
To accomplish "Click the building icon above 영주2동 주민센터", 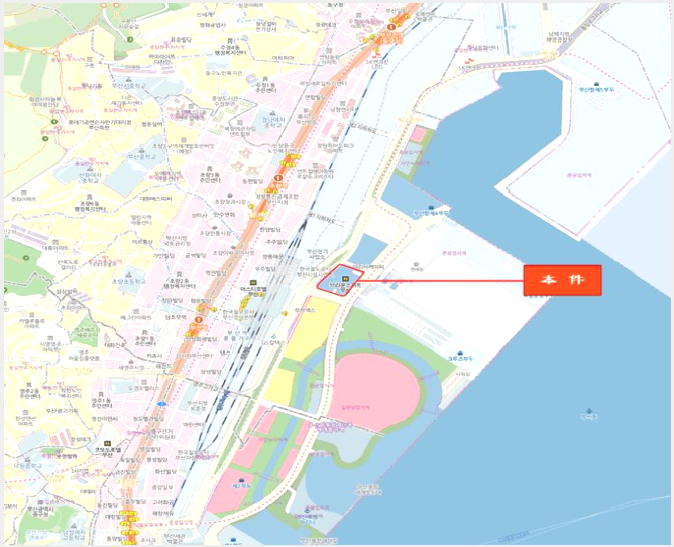I will 29,385.
